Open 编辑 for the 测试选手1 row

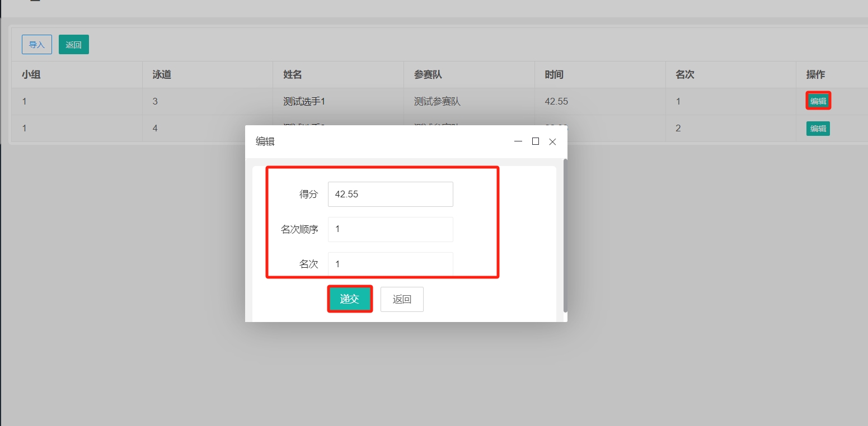pyautogui.click(x=818, y=101)
